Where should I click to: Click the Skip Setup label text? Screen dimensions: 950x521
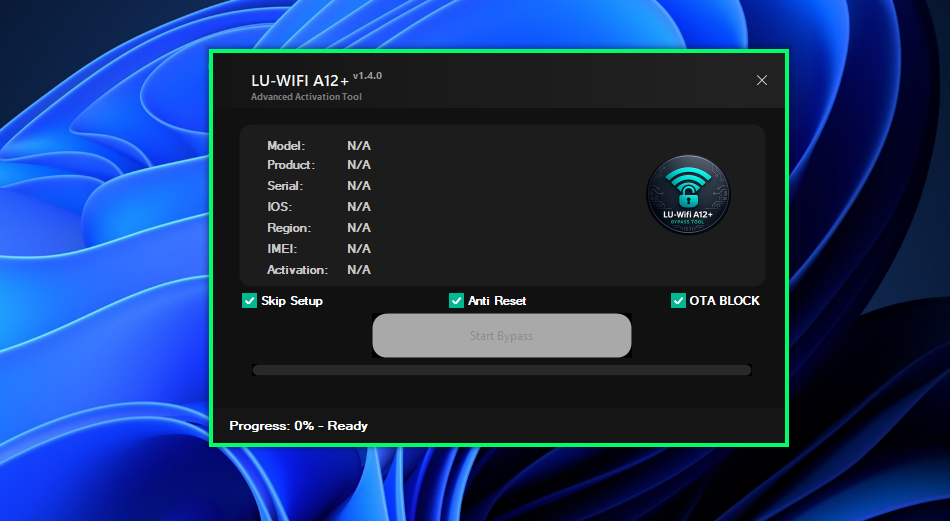[x=292, y=301]
